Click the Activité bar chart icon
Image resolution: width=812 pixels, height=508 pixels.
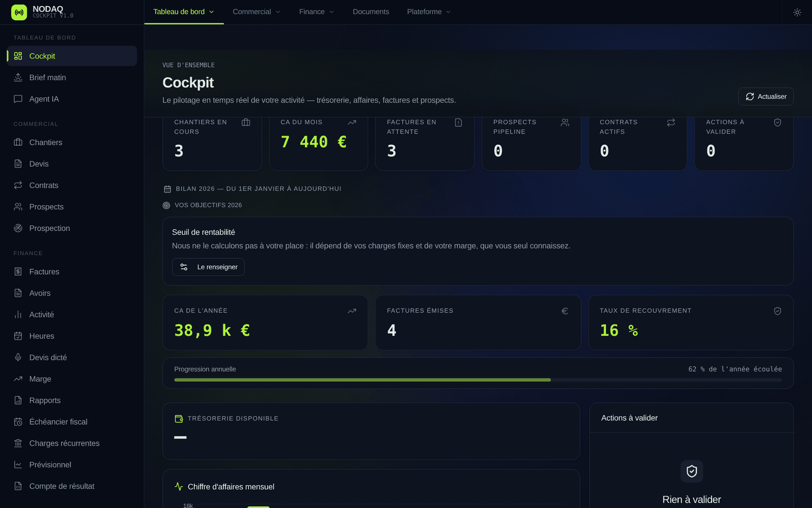(18, 314)
